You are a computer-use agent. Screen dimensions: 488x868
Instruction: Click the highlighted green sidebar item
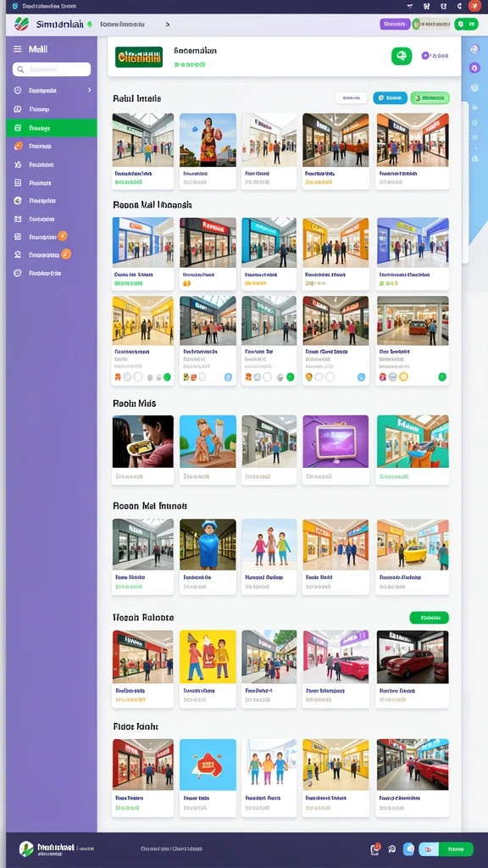click(x=52, y=128)
